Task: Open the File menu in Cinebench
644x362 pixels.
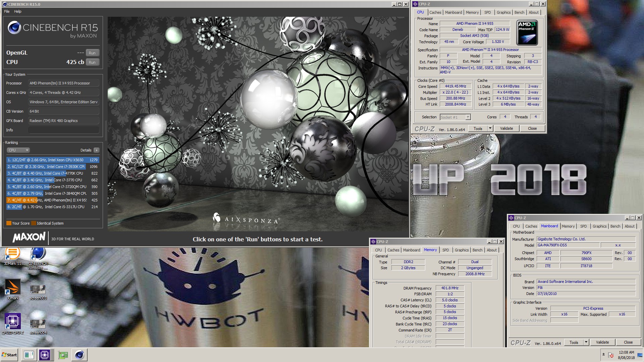Action: click(7, 11)
